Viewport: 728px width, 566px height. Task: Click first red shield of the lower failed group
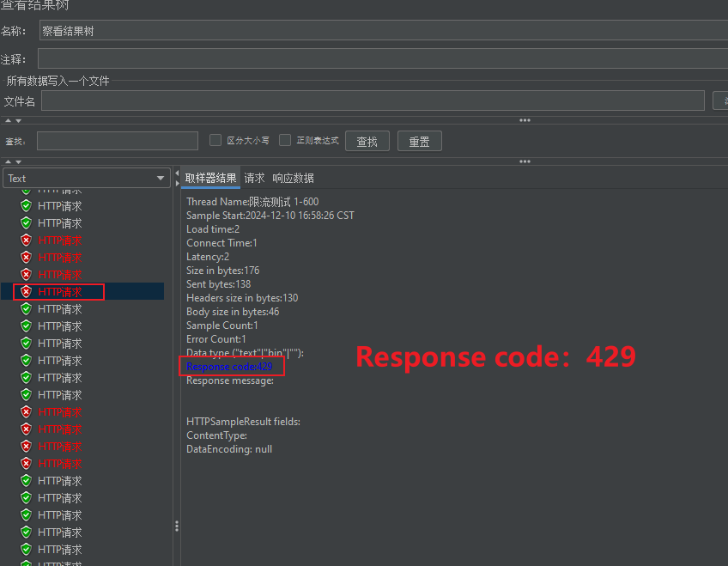(x=26, y=412)
